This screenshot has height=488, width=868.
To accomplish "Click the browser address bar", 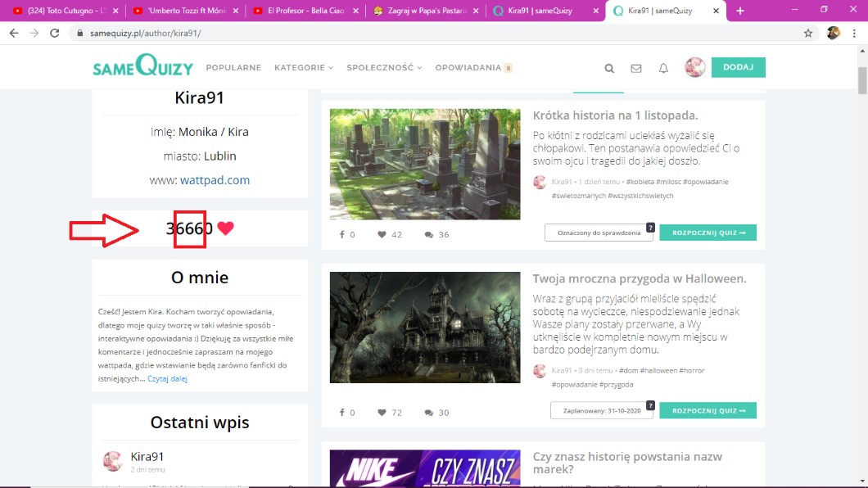I will [x=409, y=34].
